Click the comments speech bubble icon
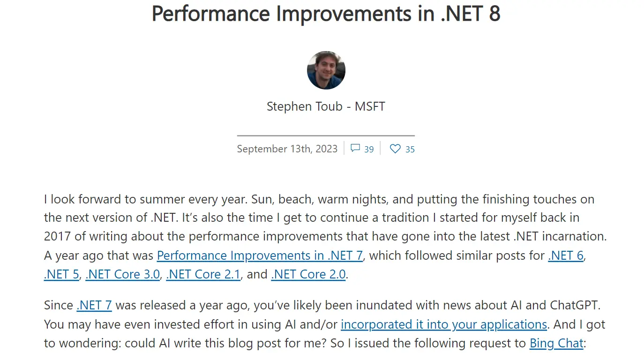644x353 pixels. pyautogui.click(x=355, y=149)
